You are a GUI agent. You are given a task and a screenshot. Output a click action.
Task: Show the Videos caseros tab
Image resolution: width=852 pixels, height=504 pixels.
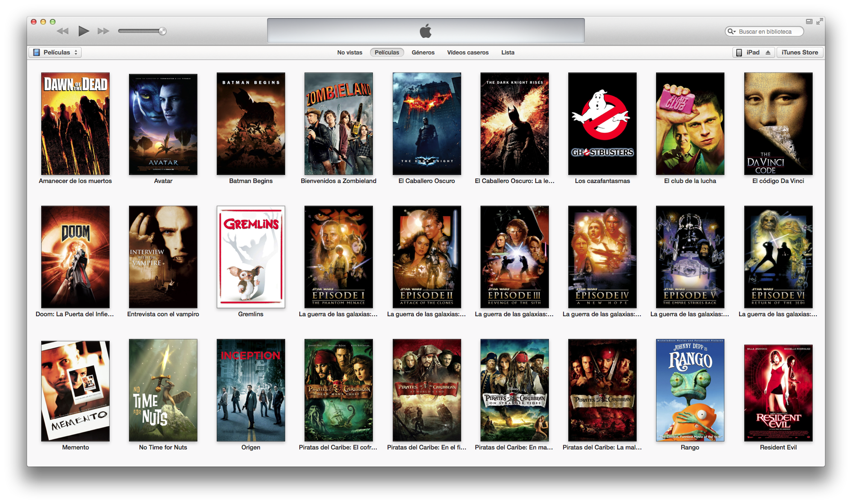[x=468, y=53]
